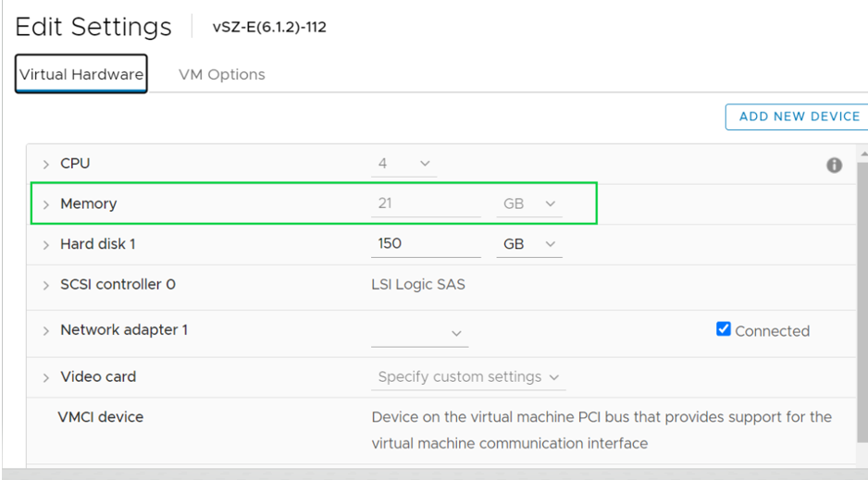The image size is (868, 480).
Task: Uncheck the Connected checkbox
Action: (x=724, y=329)
